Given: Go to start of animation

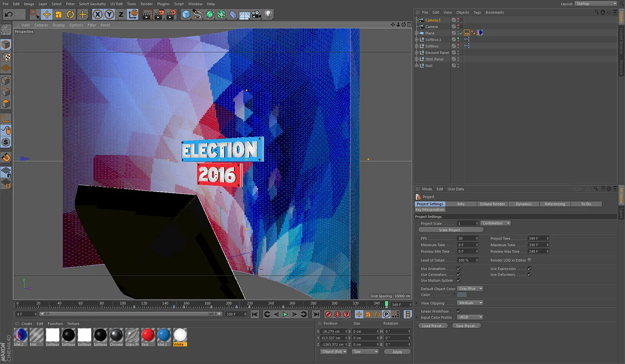Looking at the screenshot, I should click(x=255, y=314).
